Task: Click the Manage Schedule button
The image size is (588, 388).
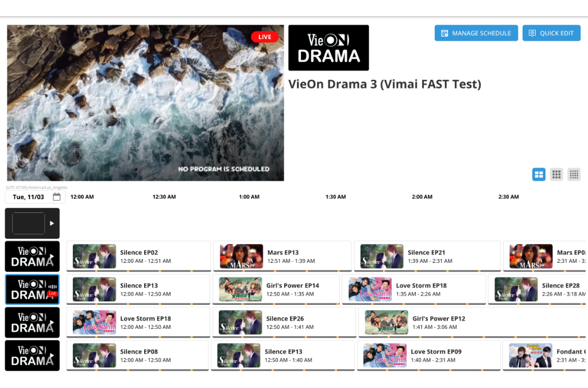Action: 476,33
